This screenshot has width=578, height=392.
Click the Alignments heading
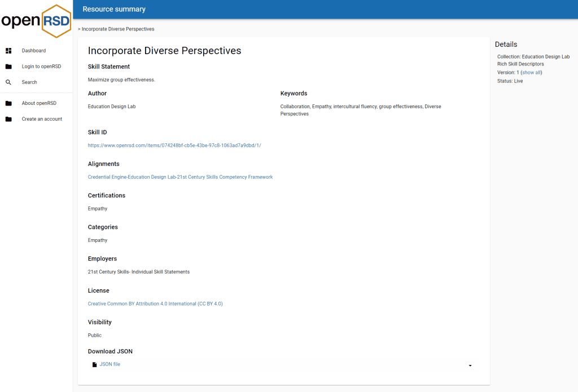click(104, 164)
